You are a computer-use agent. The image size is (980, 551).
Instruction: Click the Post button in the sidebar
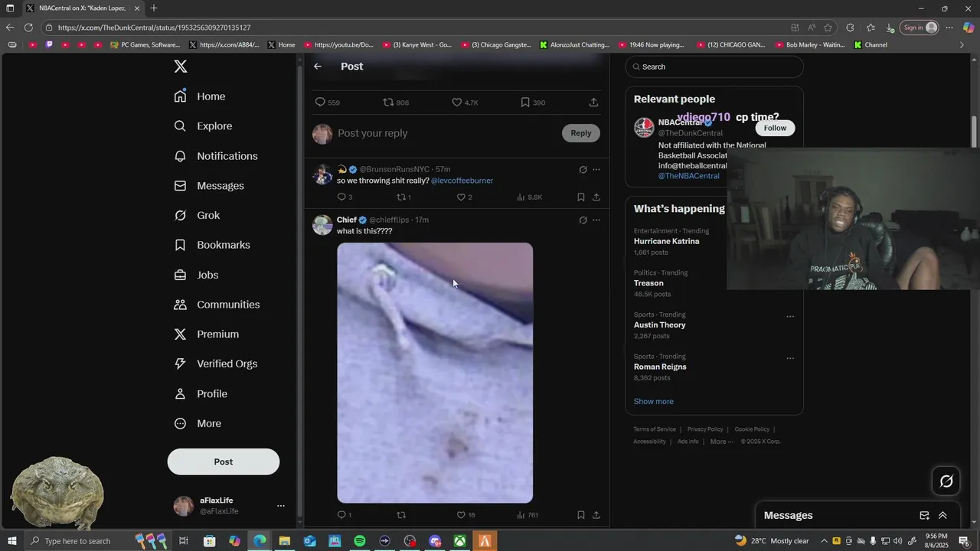coord(224,461)
